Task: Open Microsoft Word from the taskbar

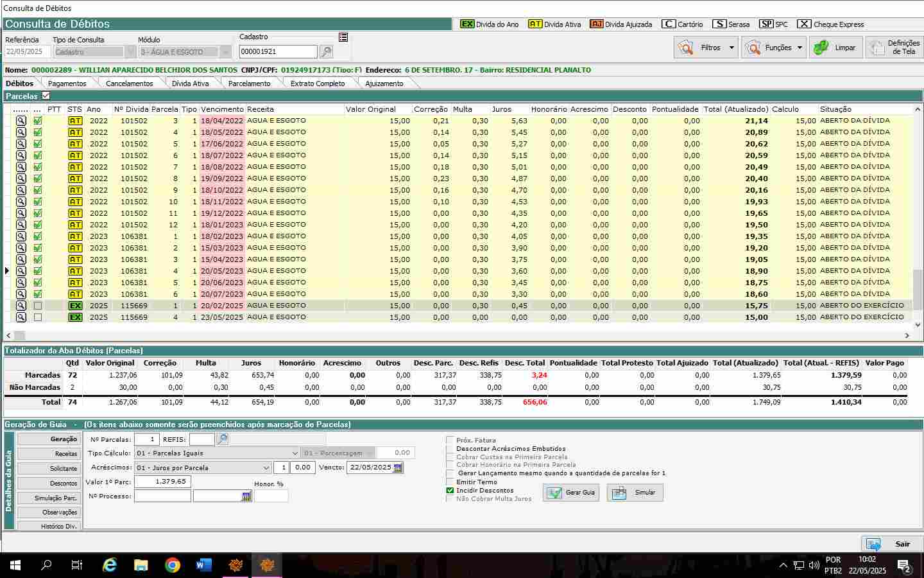Action: click(x=203, y=565)
